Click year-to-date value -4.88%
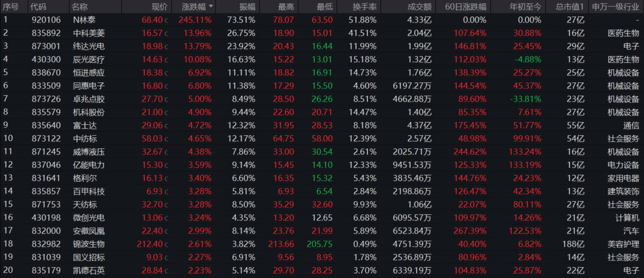The width and height of the screenshot is (644, 278). (x=528, y=59)
